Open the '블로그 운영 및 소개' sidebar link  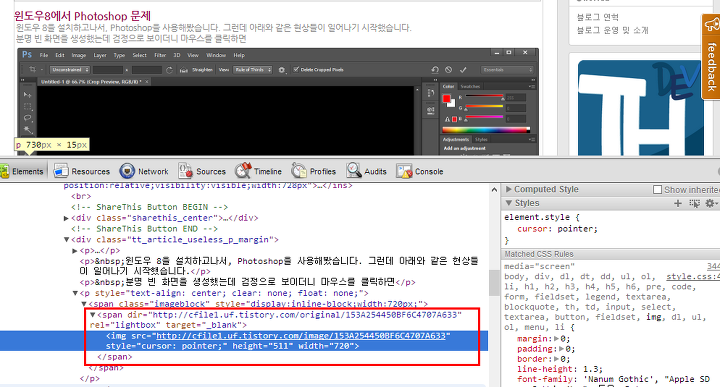pyautogui.click(x=613, y=30)
